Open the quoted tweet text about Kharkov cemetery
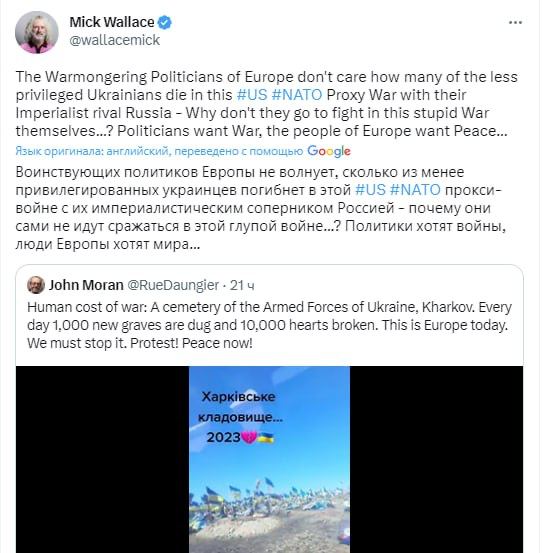543x553 pixels. [269, 325]
